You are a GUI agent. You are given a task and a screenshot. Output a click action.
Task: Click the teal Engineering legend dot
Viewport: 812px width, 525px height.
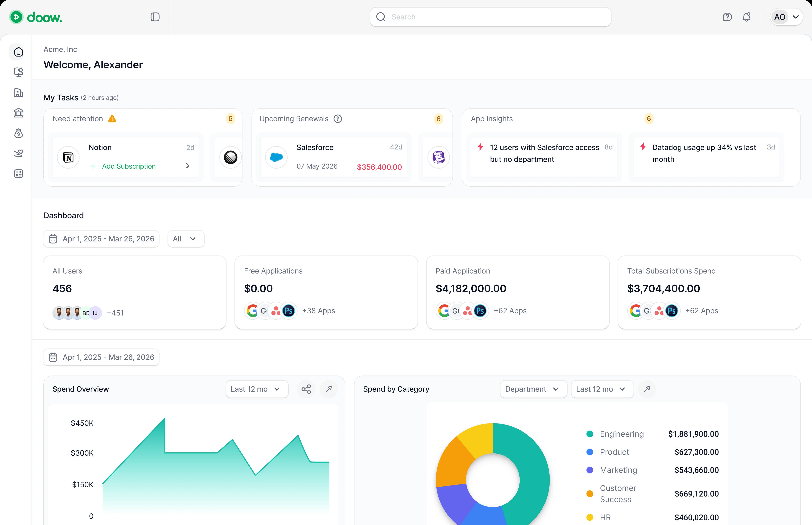[x=590, y=434]
